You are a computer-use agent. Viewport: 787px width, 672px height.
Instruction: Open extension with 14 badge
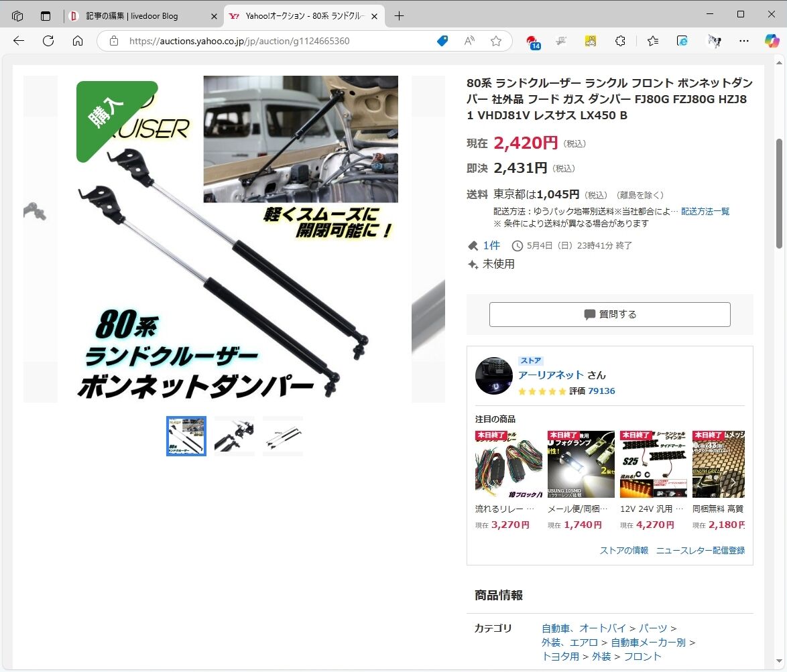coord(532,42)
